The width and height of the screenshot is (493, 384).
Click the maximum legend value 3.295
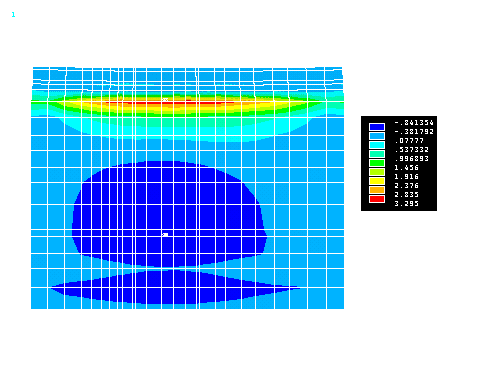pyautogui.click(x=406, y=203)
